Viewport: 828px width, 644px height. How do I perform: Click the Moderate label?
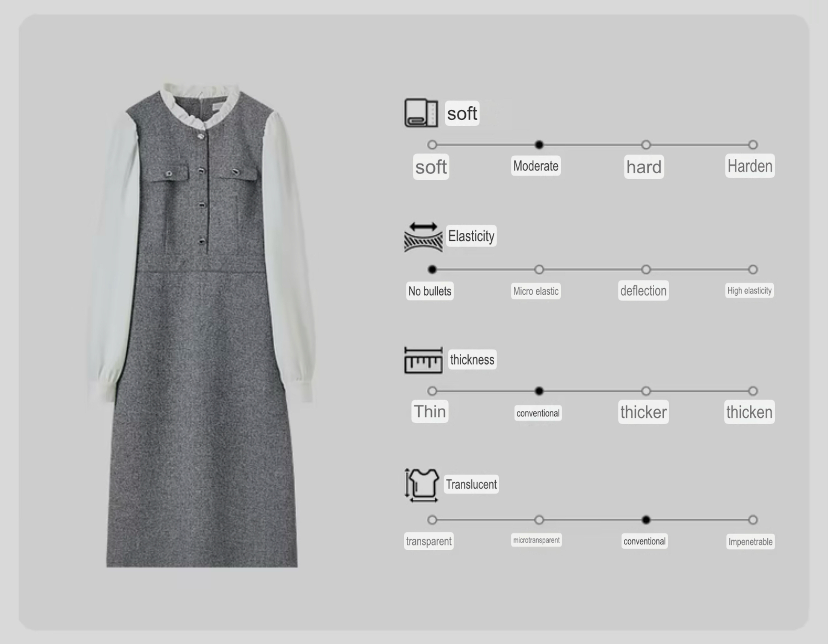click(536, 166)
